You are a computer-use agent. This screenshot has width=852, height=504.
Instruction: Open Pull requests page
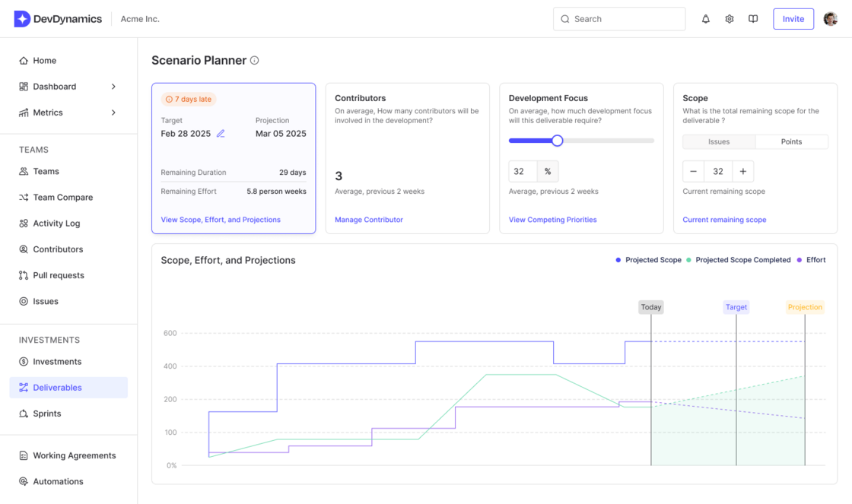[x=59, y=275]
